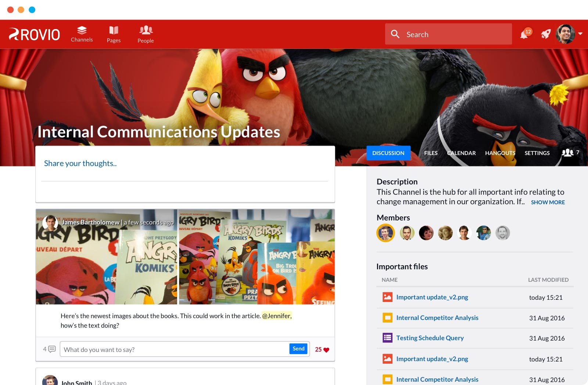The image size is (588, 385).
Task: Click the notification bell with 12 alerts
Action: pos(524,35)
